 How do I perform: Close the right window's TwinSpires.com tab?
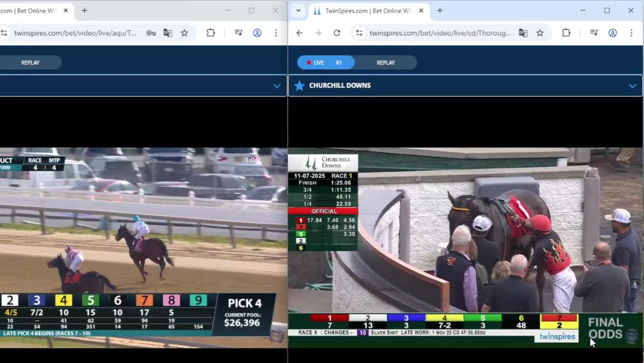421,11
